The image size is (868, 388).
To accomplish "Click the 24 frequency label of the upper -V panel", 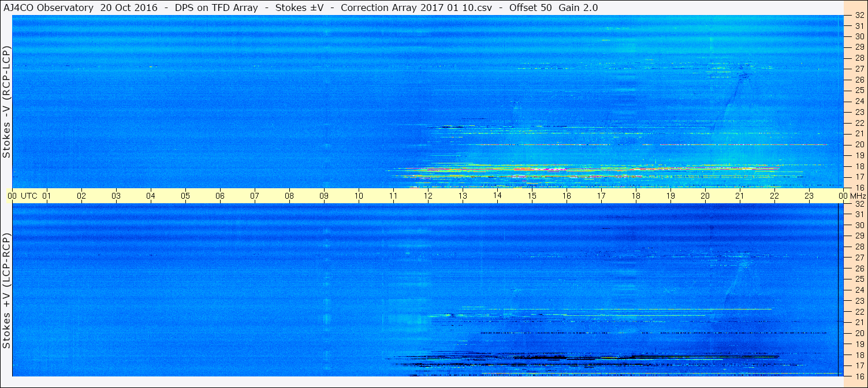I will click(x=859, y=101).
